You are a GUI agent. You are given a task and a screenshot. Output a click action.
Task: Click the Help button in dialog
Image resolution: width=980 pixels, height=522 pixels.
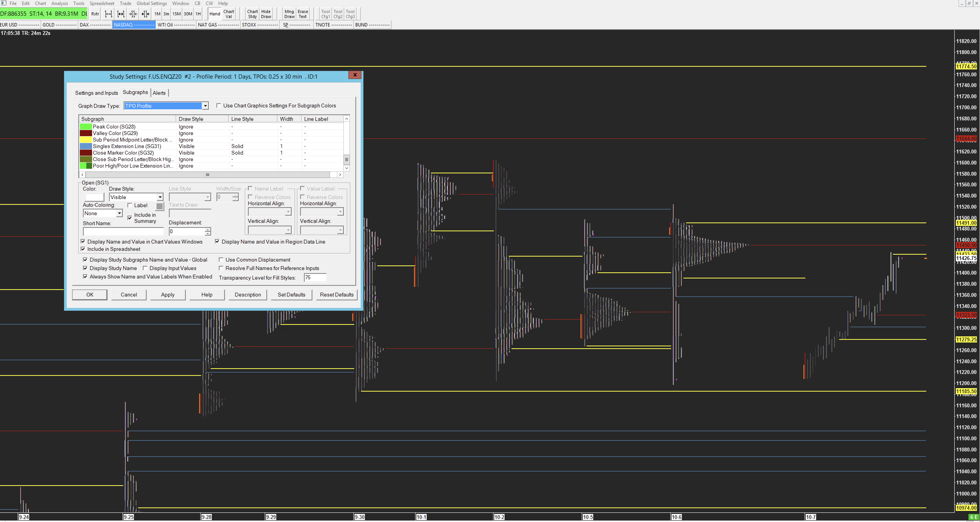pyautogui.click(x=207, y=295)
